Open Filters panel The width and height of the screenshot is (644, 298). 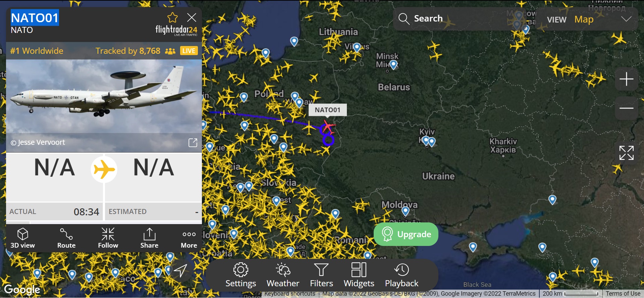[x=321, y=275]
